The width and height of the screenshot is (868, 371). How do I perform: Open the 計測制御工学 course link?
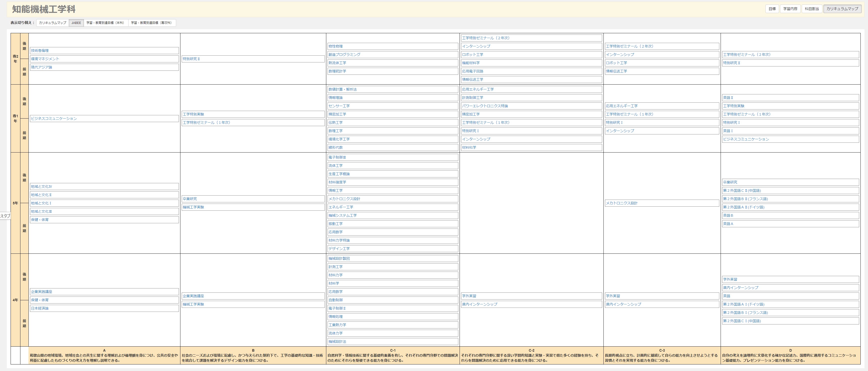click(473, 98)
